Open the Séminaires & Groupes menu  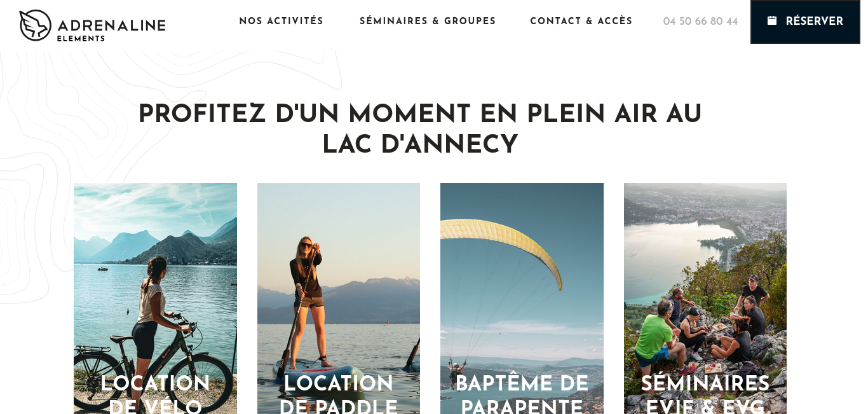point(428,21)
